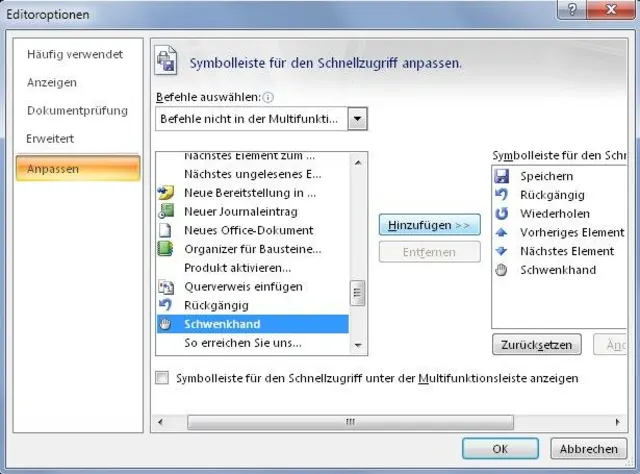Close the Editoroptionen dialog
This screenshot has height=474, width=640.
click(x=611, y=9)
